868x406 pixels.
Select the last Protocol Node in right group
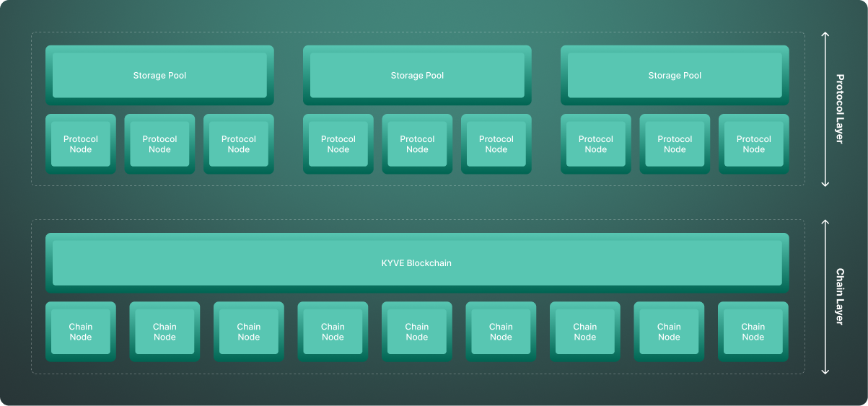click(x=754, y=144)
